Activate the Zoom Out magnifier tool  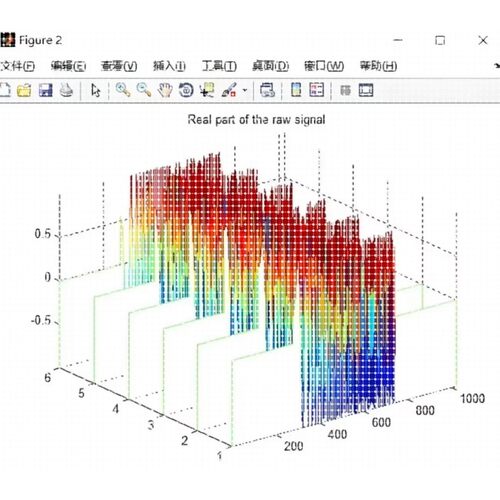pos(144,90)
